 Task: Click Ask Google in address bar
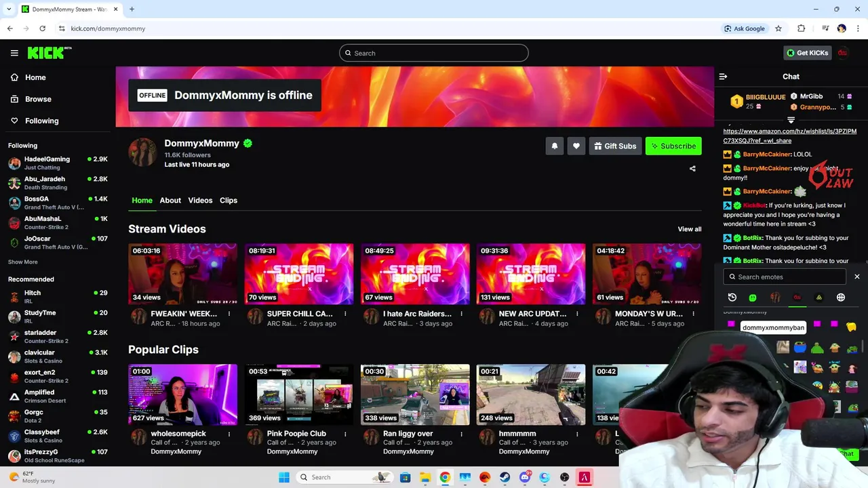[x=745, y=28]
